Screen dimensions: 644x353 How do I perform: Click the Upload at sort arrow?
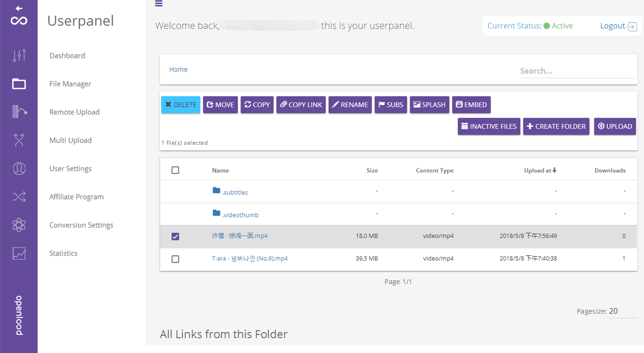tap(555, 170)
